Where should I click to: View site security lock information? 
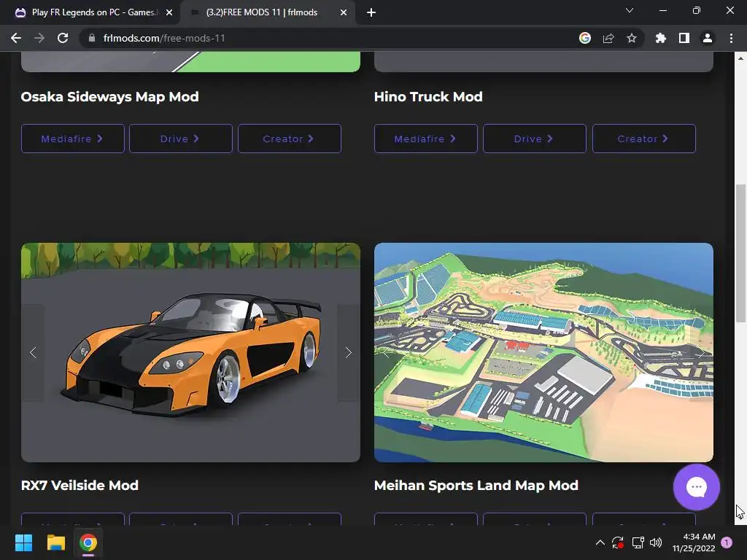coord(92,38)
